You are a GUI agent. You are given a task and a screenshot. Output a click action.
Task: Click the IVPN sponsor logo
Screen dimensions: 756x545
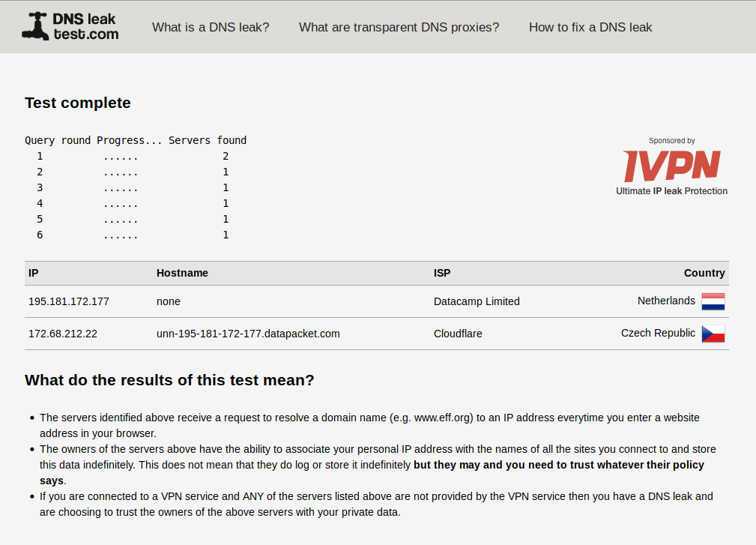[x=671, y=166]
